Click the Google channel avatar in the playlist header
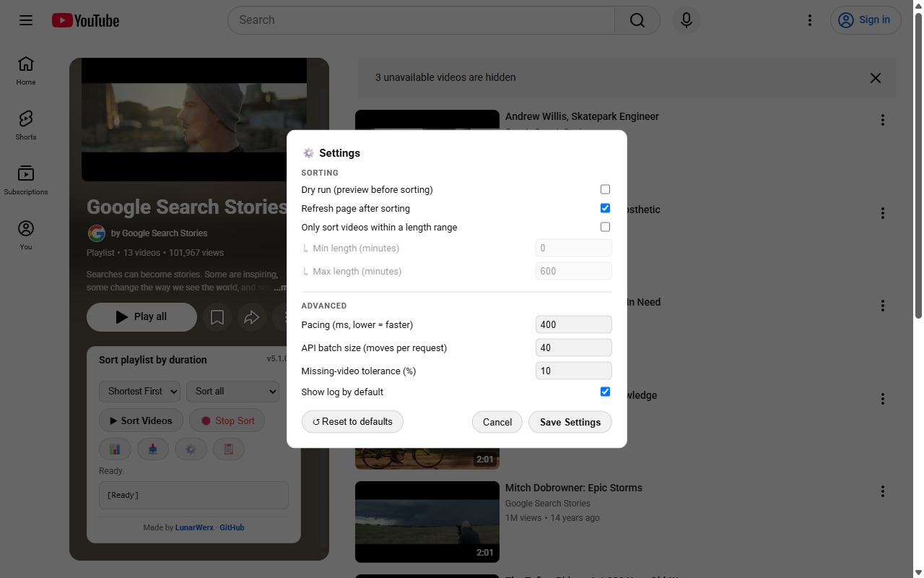924x578 pixels. 96,233
